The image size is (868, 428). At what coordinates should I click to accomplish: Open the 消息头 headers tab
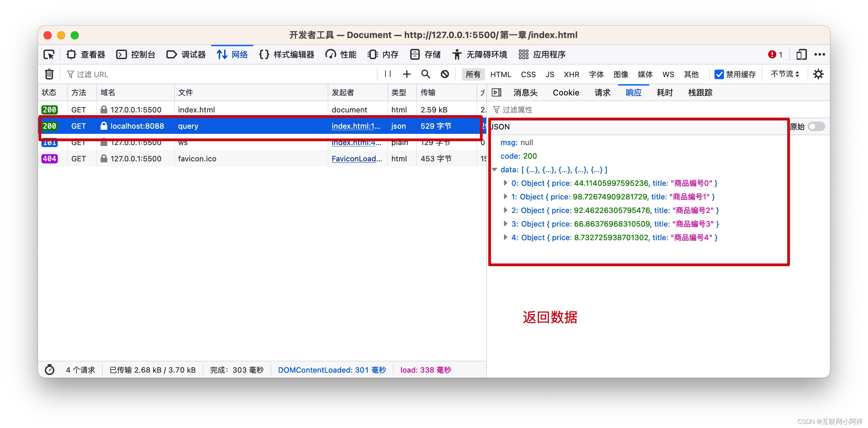525,92
